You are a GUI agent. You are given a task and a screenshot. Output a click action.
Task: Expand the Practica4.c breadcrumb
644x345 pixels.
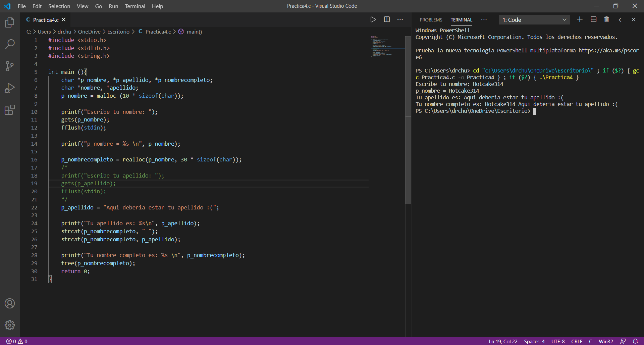click(155, 32)
